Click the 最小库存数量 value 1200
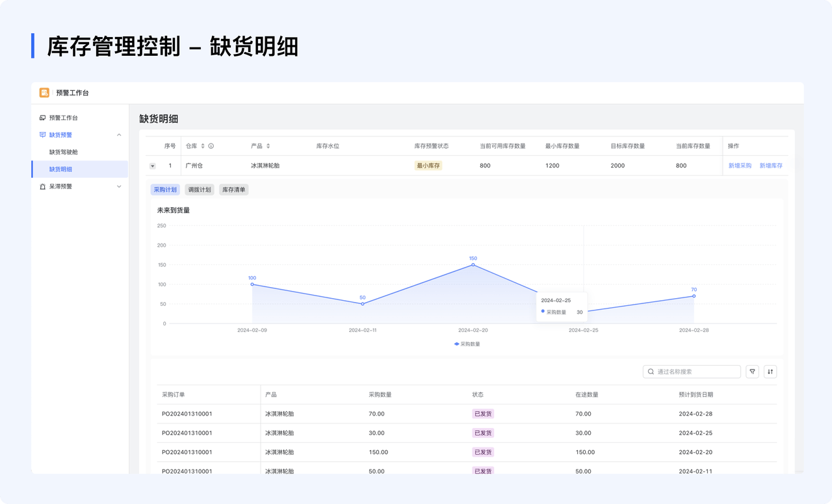This screenshot has height=504, width=832. pos(552,166)
